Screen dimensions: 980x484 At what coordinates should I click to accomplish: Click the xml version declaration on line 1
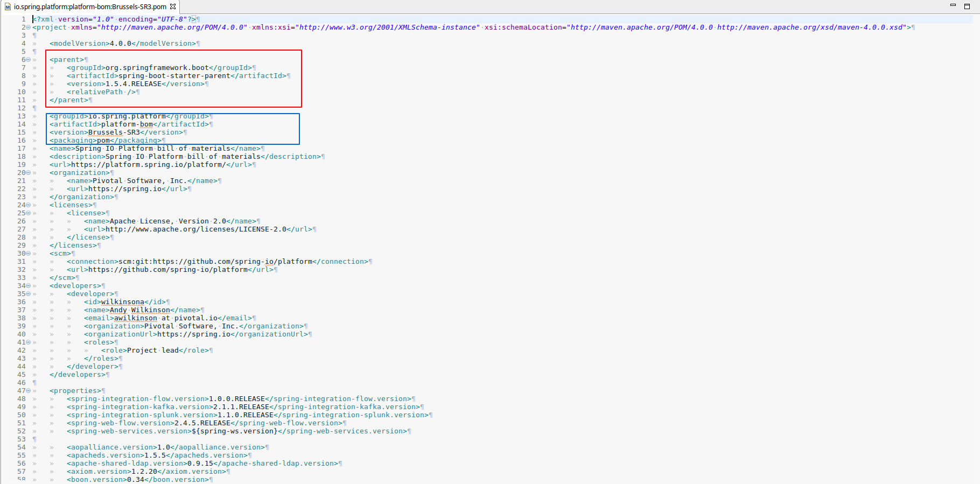pos(114,19)
